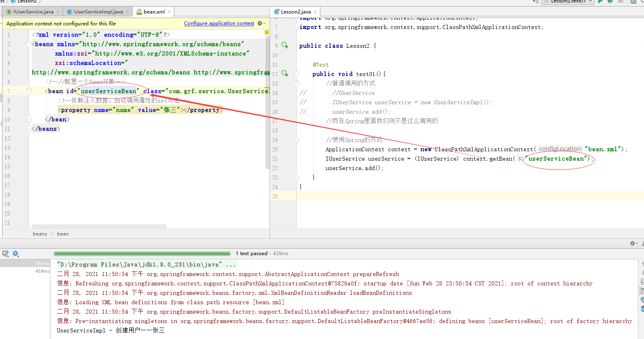This screenshot has height=339, width=644.
Task: Close the Lesson2.java tab
Action: click(x=315, y=12)
